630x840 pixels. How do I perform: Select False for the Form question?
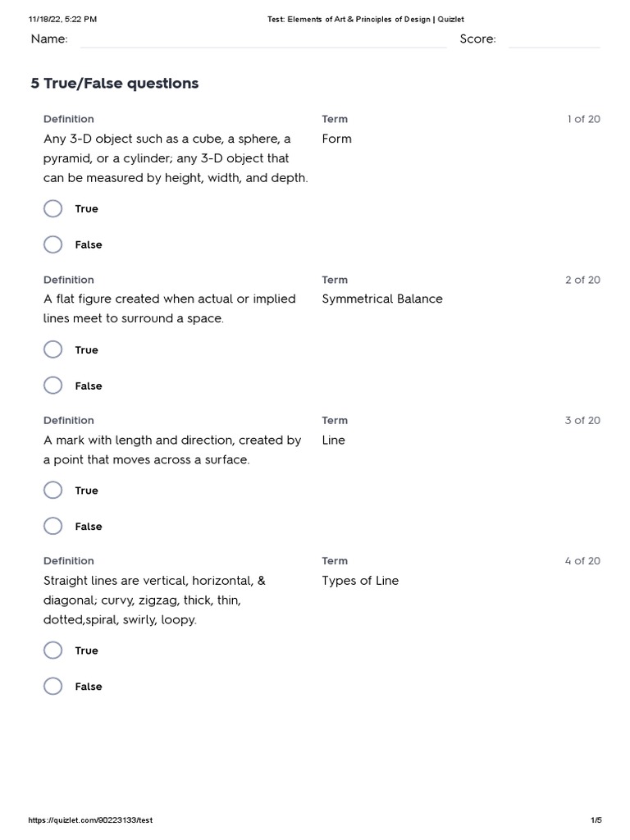pyautogui.click(x=53, y=244)
